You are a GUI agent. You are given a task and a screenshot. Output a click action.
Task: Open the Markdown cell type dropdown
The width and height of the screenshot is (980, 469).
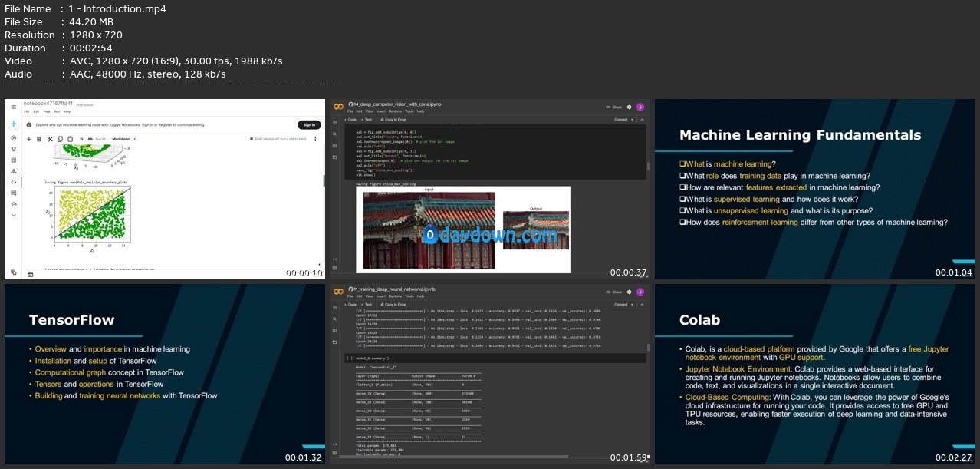125,139
